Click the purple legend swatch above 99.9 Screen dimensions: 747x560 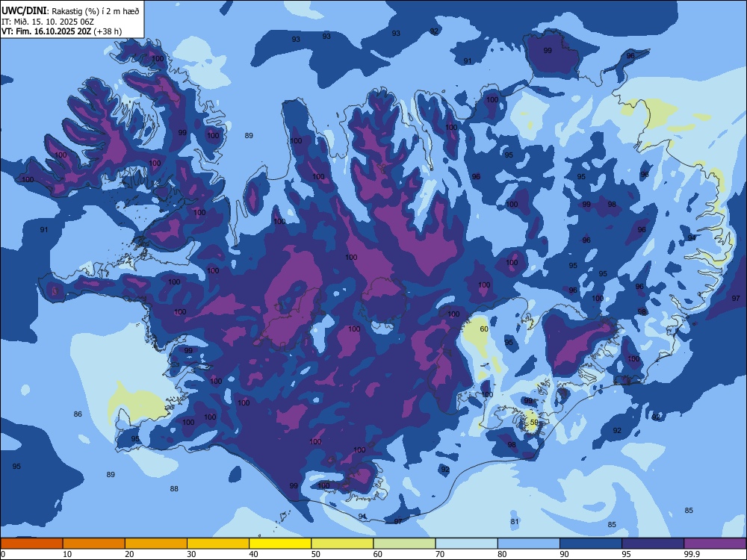click(x=715, y=544)
